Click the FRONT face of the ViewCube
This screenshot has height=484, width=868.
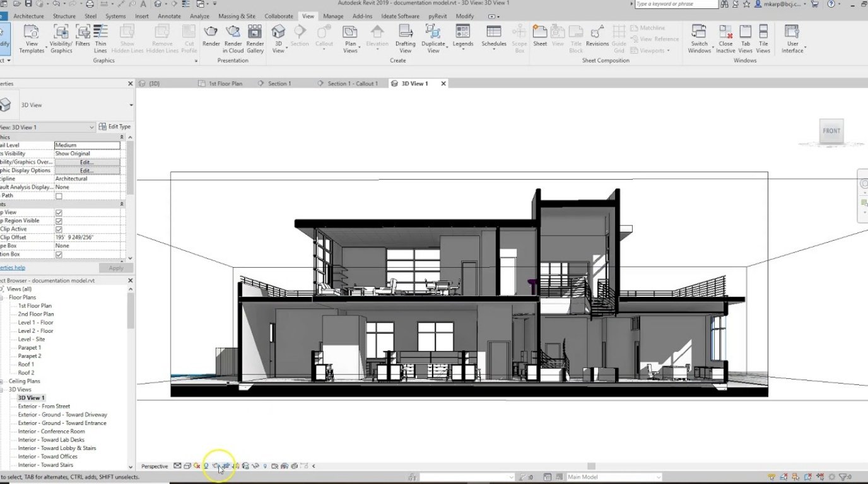831,131
